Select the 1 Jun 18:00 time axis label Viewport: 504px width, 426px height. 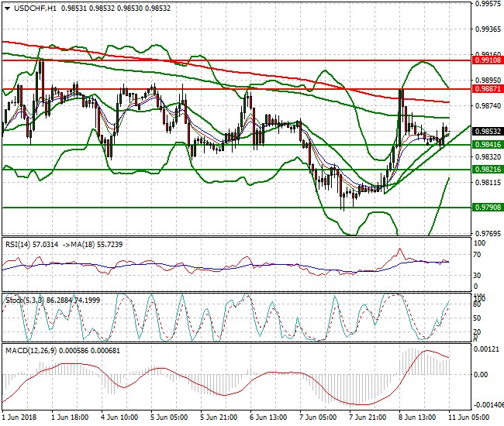pyautogui.click(x=70, y=417)
